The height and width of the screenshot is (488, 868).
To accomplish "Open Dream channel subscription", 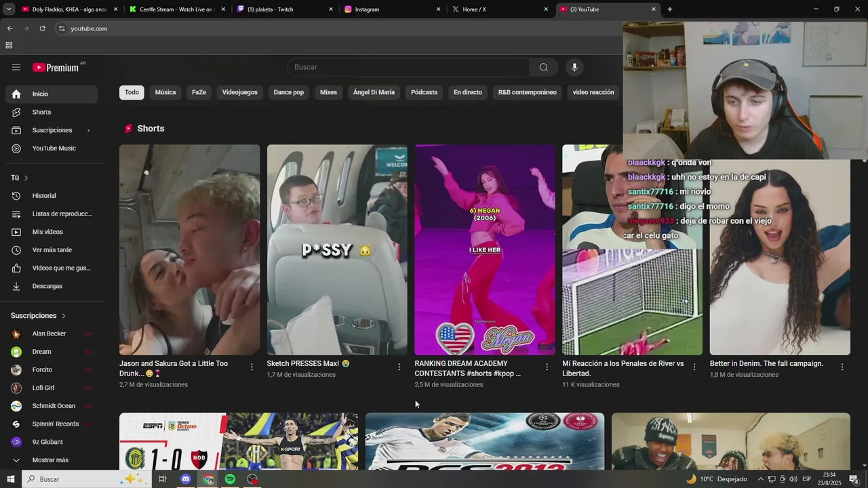I will 52,352.
